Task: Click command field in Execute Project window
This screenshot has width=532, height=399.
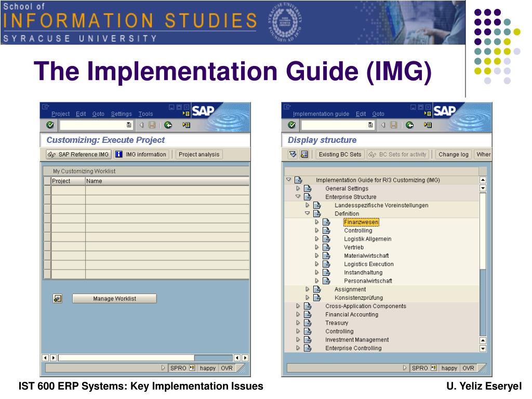Action: point(96,125)
